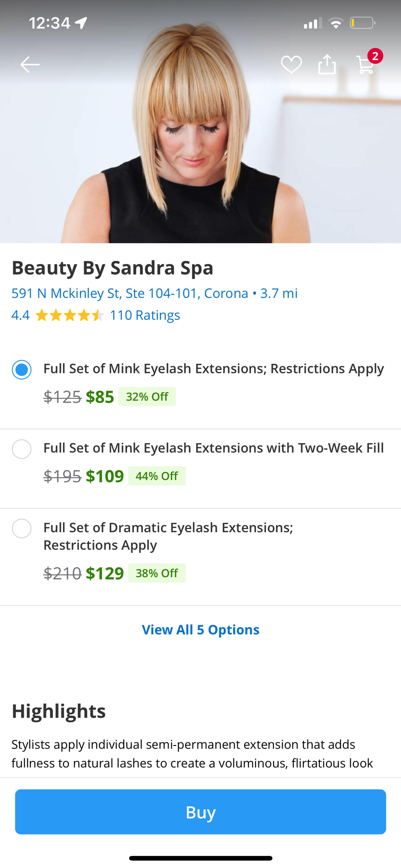Image resolution: width=401 pixels, height=868 pixels.
Task: Tap the Wi-Fi status icon
Action: click(x=335, y=23)
